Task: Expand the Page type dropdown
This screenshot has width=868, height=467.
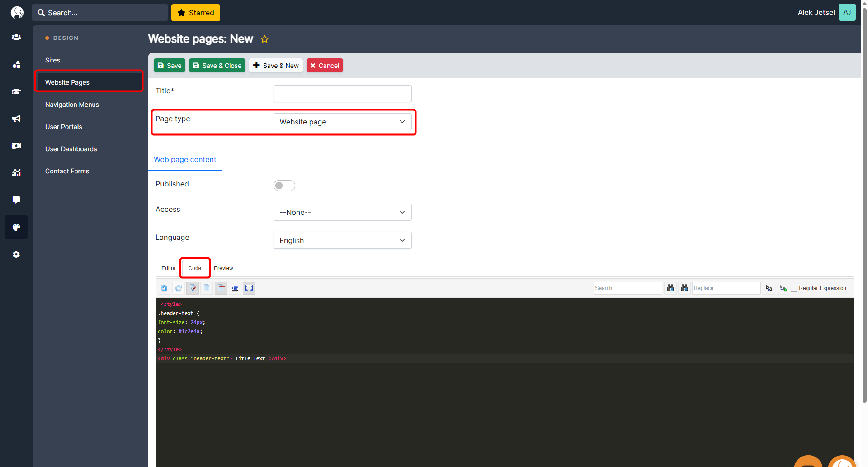Action: (343, 122)
